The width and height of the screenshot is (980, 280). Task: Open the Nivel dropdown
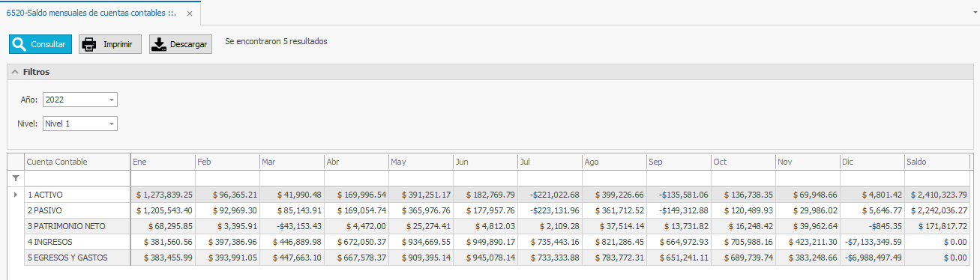111,124
